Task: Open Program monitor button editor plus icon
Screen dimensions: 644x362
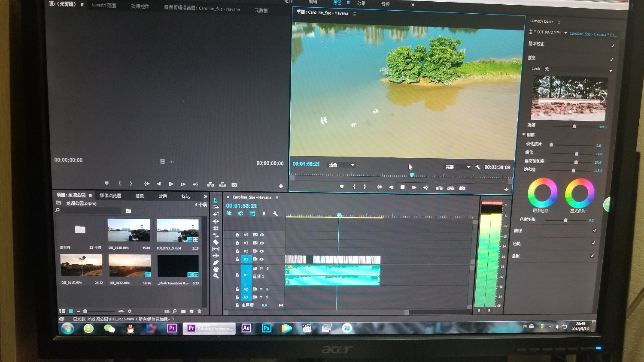Action: click(506, 189)
